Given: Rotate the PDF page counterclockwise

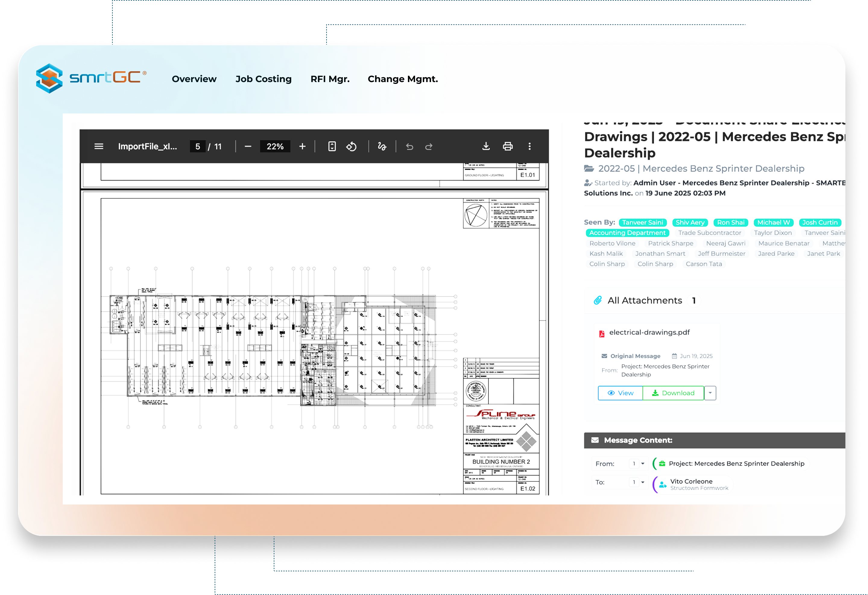Looking at the screenshot, I should click(x=352, y=147).
